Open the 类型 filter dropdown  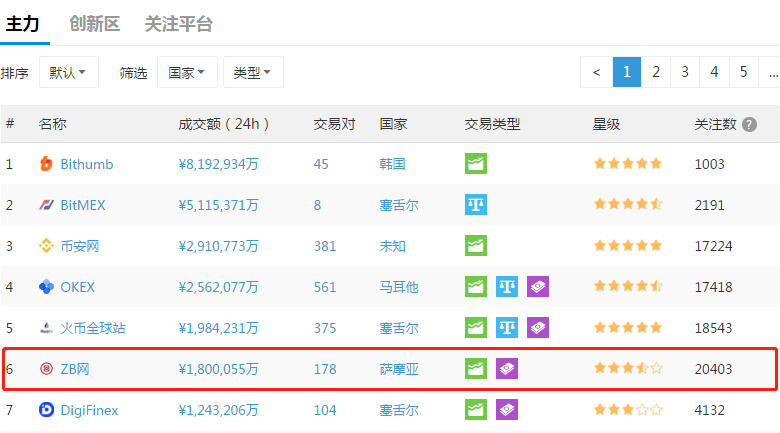tap(253, 72)
